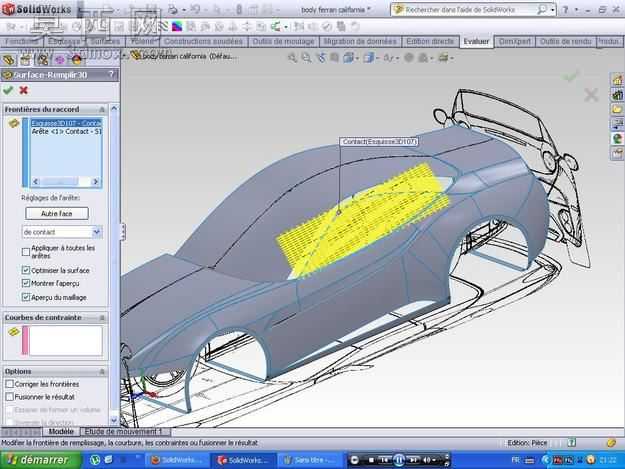The width and height of the screenshot is (625, 469).
Task: Switch to the Constructions soudées tab
Action: click(x=203, y=41)
